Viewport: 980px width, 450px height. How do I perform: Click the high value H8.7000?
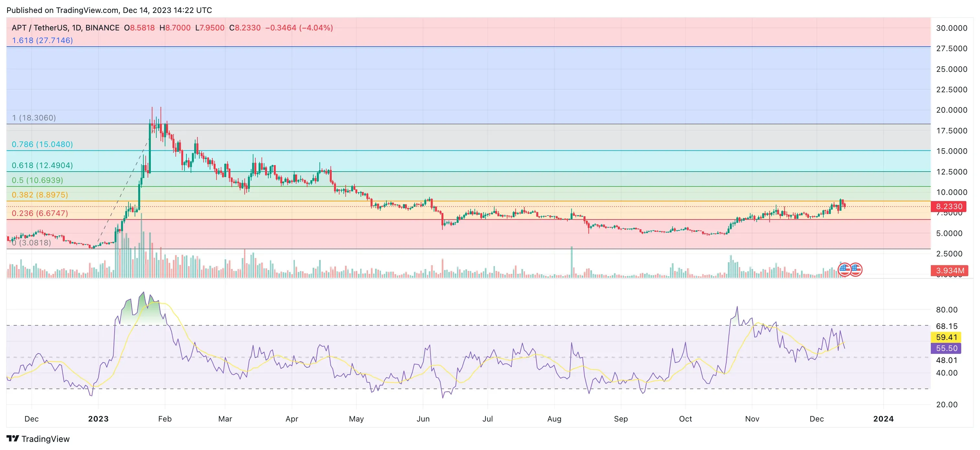tap(175, 28)
